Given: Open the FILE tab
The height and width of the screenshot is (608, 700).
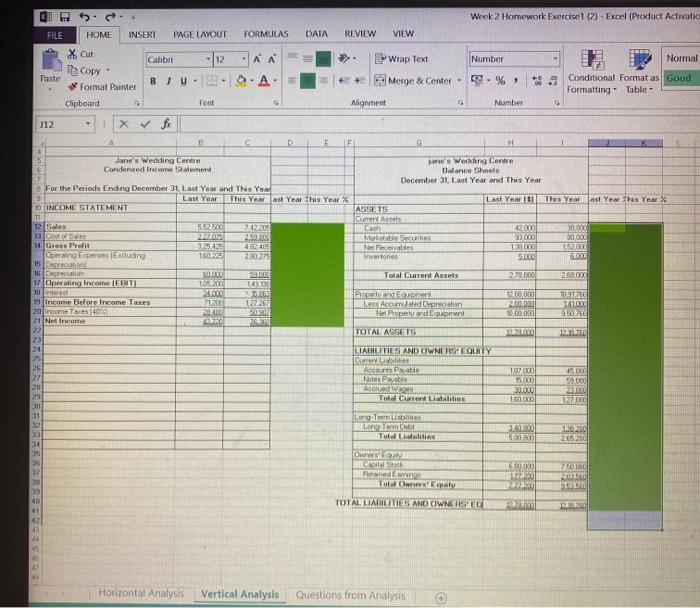Looking at the screenshot, I should [x=55, y=35].
